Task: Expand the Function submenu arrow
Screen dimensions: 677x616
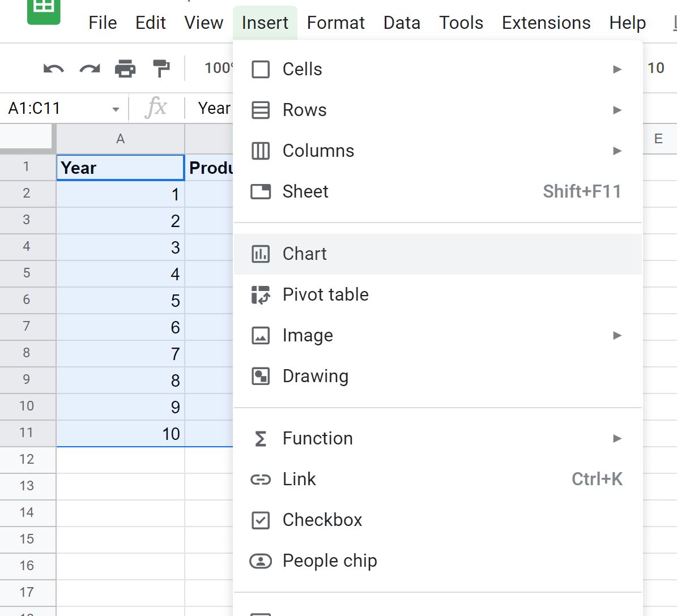Action: tap(617, 439)
